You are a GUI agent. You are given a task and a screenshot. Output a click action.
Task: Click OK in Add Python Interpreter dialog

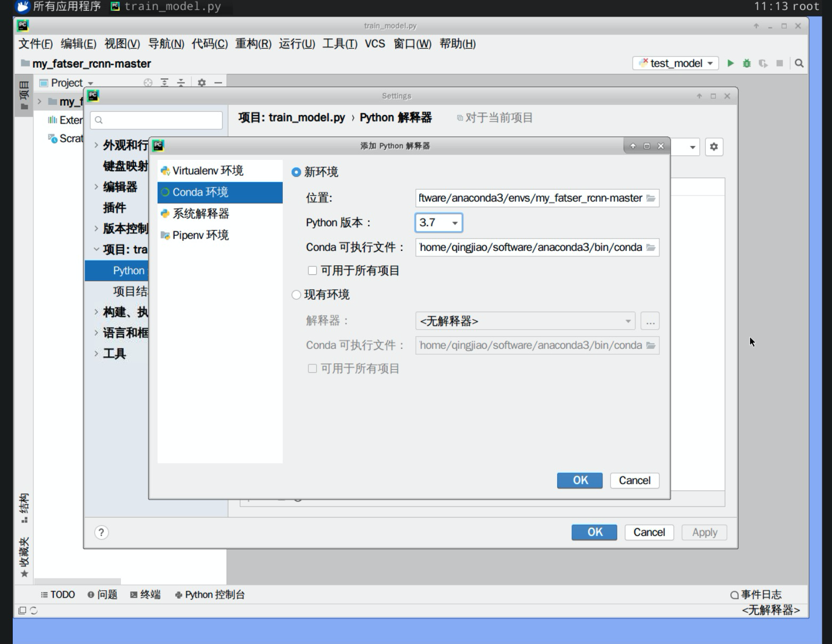tap(580, 480)
